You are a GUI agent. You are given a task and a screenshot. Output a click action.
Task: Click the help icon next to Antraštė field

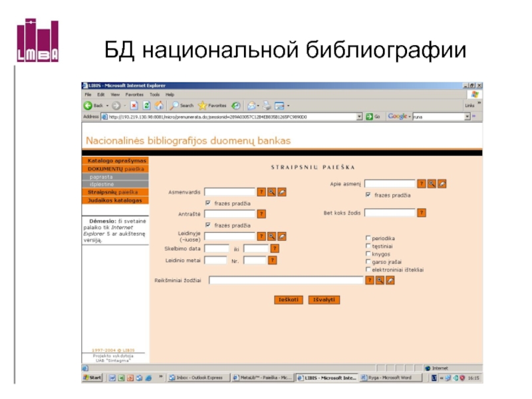coord(261,214)
